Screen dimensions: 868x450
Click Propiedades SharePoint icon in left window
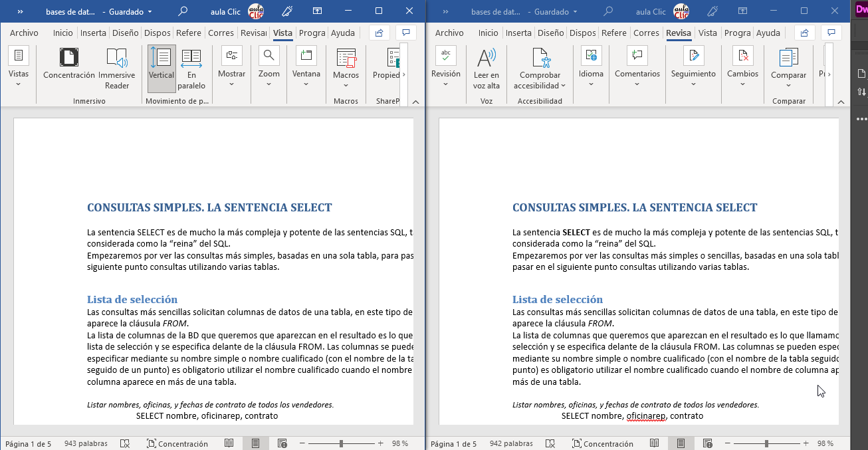point(387,64)
